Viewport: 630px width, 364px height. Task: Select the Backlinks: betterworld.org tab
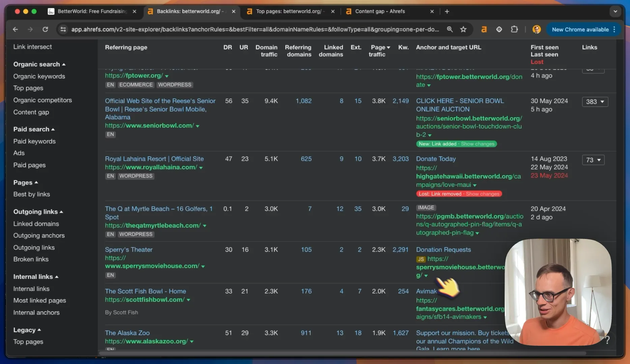pos(191,11)
